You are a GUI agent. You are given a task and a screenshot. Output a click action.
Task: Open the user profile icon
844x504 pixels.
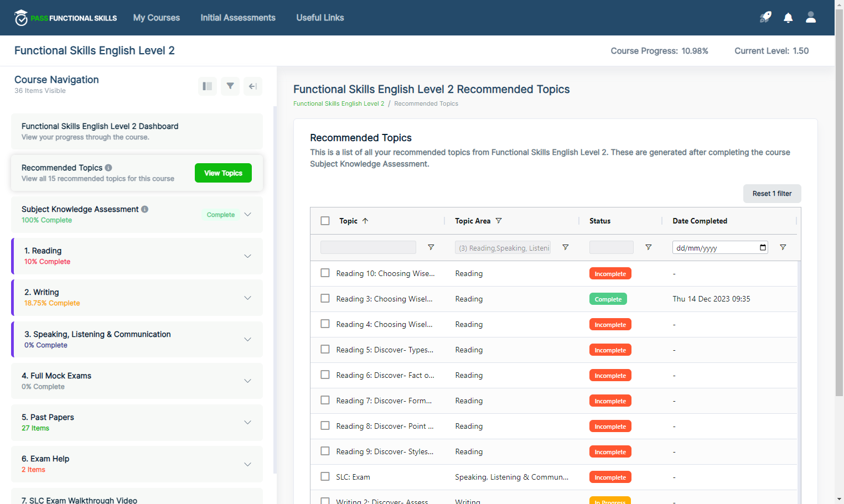[x=811, y=17]
